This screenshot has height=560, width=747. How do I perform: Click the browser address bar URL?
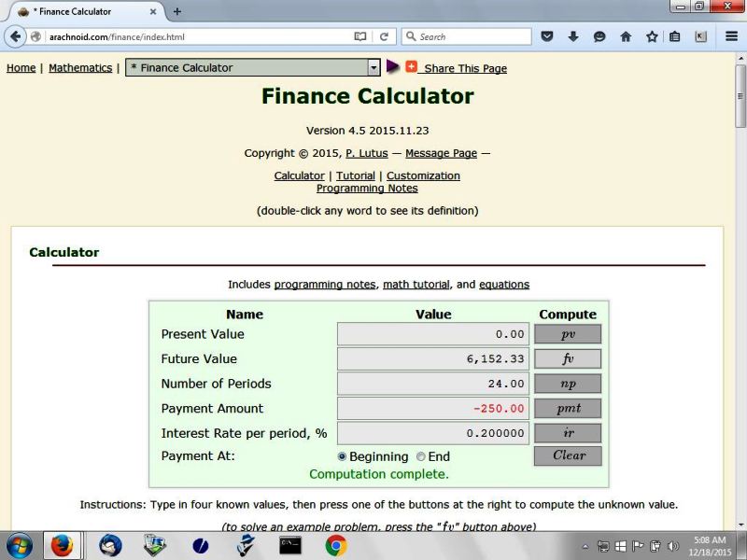[x=198, y=36]
